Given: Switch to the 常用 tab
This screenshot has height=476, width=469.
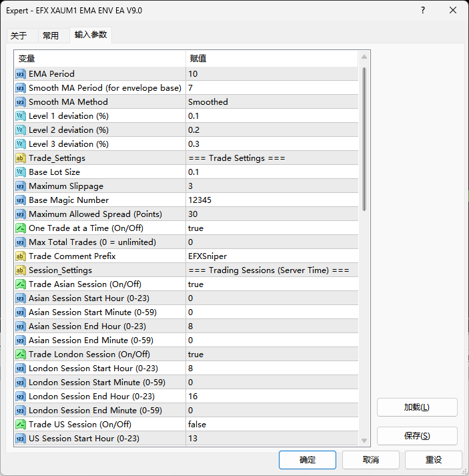Looking at the screenshot, I should click(51, 35).
